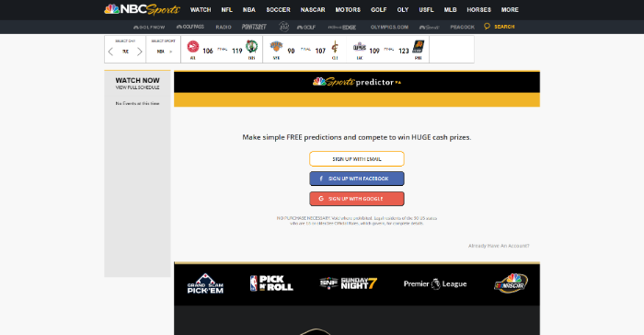Visit the GolfNow link

pyautogui.click(x=149, y=27)
